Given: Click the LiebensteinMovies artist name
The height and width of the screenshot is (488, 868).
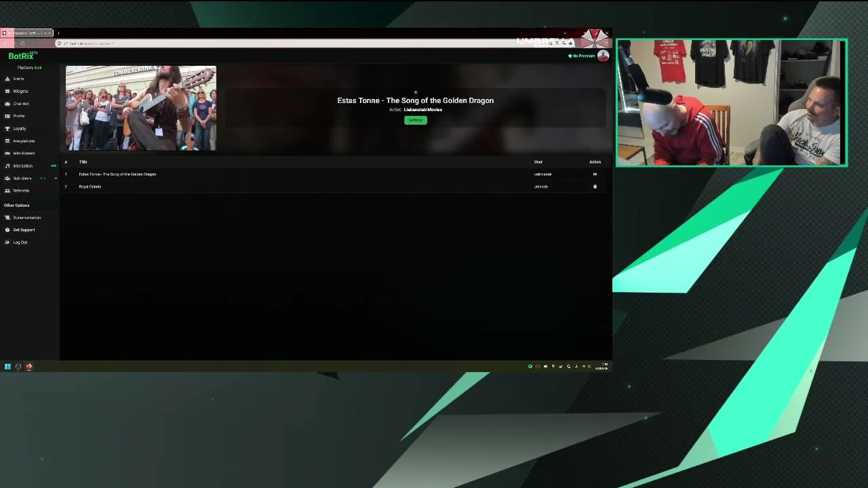Looking at the screenshot, I should pyautogui.click(x=423, y=110).
